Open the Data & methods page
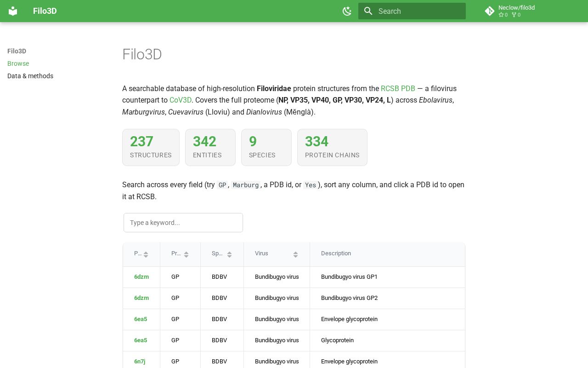The image size is (588, 368). (x=30, y=76)
